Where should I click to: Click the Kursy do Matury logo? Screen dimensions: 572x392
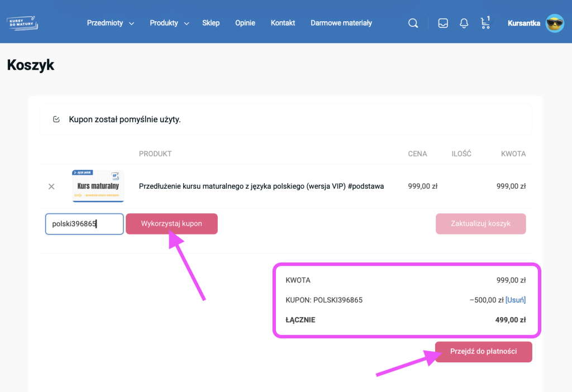click(x=22, y=23)
